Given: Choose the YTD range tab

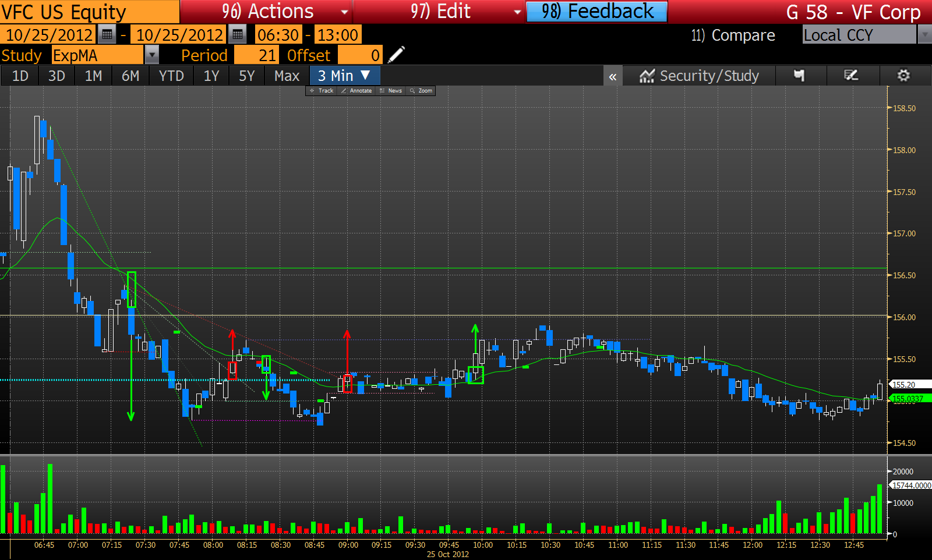Looking at the screenshot, I should (171, 76).
